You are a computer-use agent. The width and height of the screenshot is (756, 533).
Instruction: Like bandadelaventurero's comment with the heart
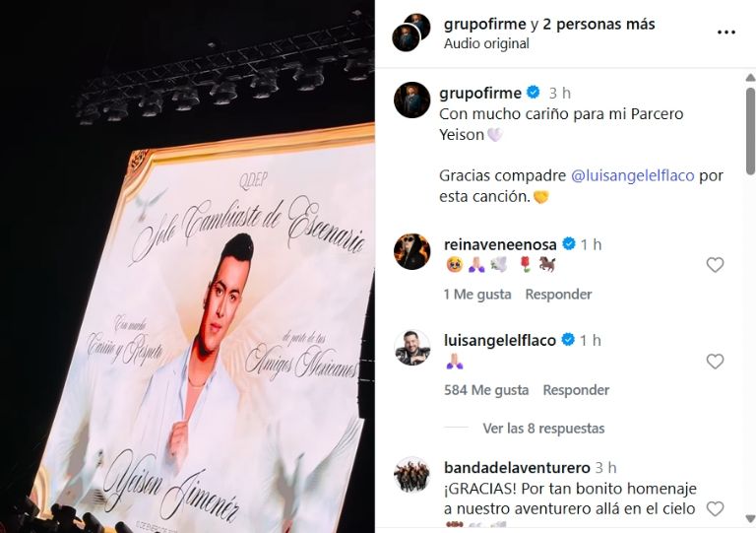point(715,509)
